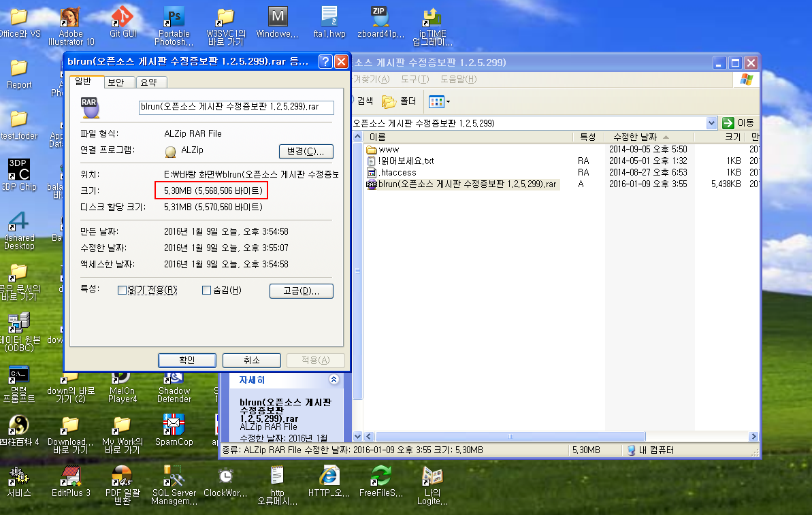Open the Portable Photoshop desktop shortcut
This screenshot has height=515, width=812.
(x=174, y=26)
